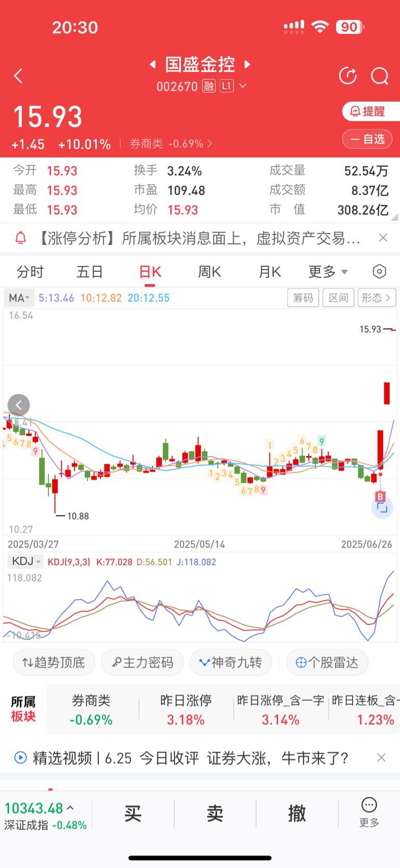Tap the refresh/share circular arrow icon
The image size is (400, 868).
(348, 76)
